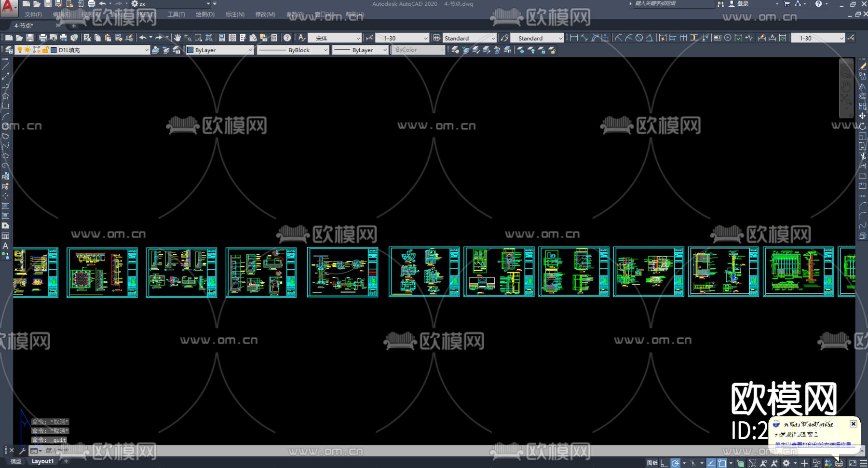
Task: Click the Center Mark tool
Action: [x=728, y=38]
